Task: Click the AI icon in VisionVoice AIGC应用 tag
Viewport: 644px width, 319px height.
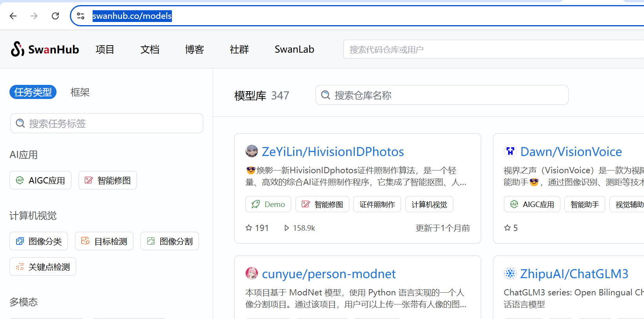Action: tap(514, 204)
